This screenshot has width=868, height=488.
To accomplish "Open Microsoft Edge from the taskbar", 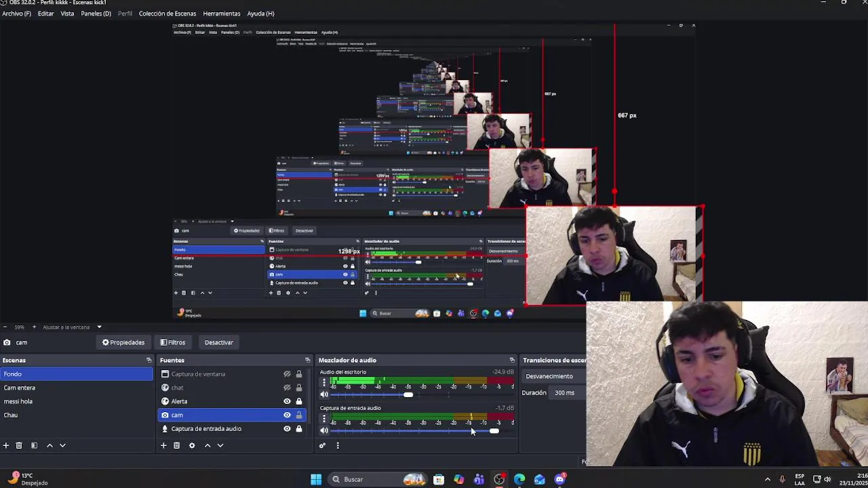I will 519,479.
